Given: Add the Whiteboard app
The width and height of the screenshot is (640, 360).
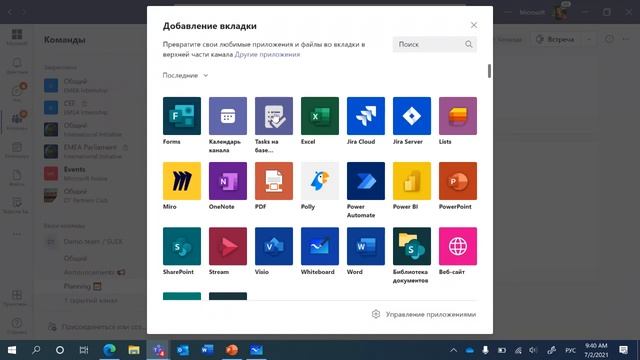Looking at the screenshot, I should [x=320, y=246].
